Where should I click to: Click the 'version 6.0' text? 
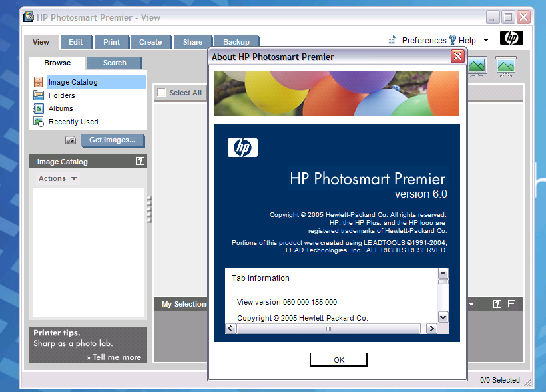421,194
